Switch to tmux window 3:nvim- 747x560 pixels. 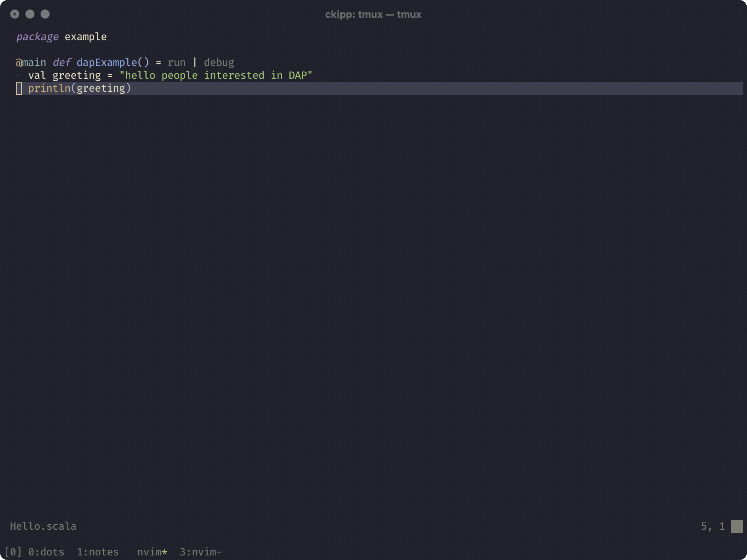200,552
